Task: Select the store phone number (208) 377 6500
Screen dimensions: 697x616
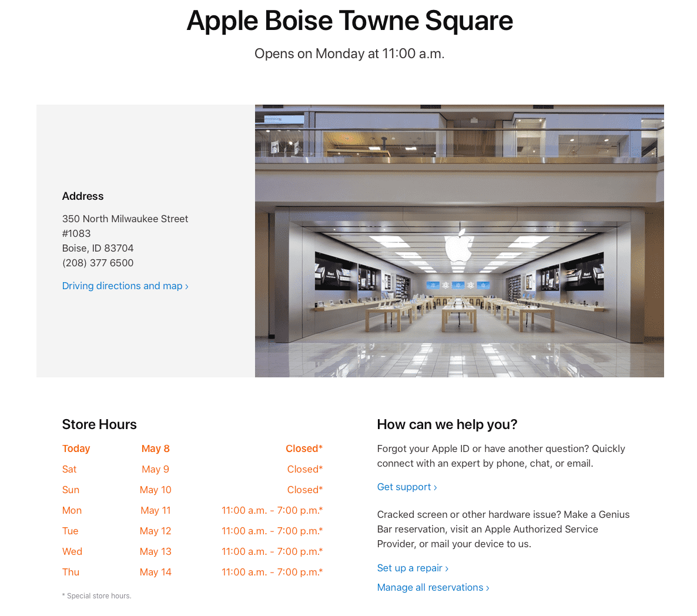Action: pos(98,263)
